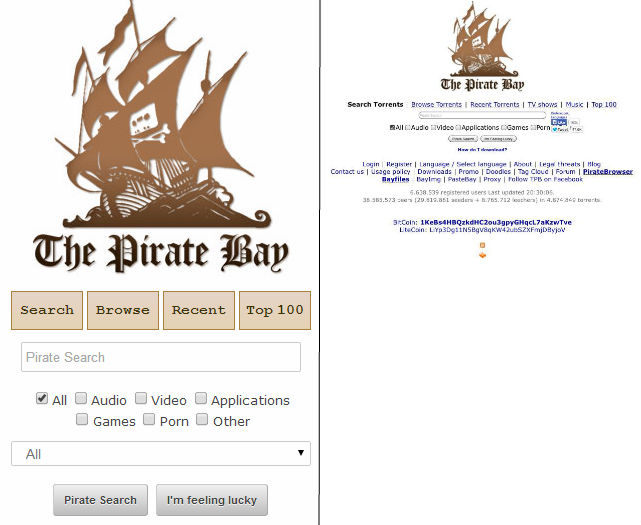Image resolution: width=641 pixels, height=525 pixels.
Task: Open the PasteBay link
Action: (462, 179)
